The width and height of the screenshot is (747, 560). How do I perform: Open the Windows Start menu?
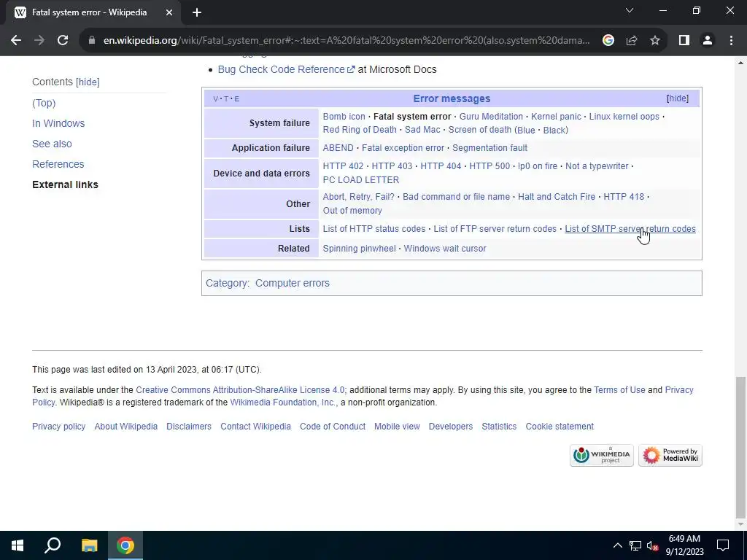[x=18, y=545]
